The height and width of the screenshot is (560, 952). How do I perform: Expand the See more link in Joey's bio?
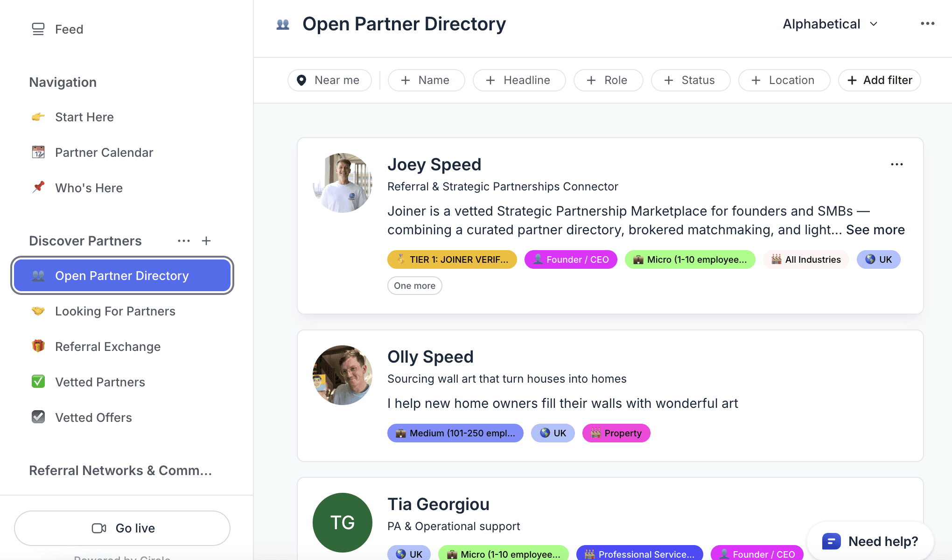875,230
